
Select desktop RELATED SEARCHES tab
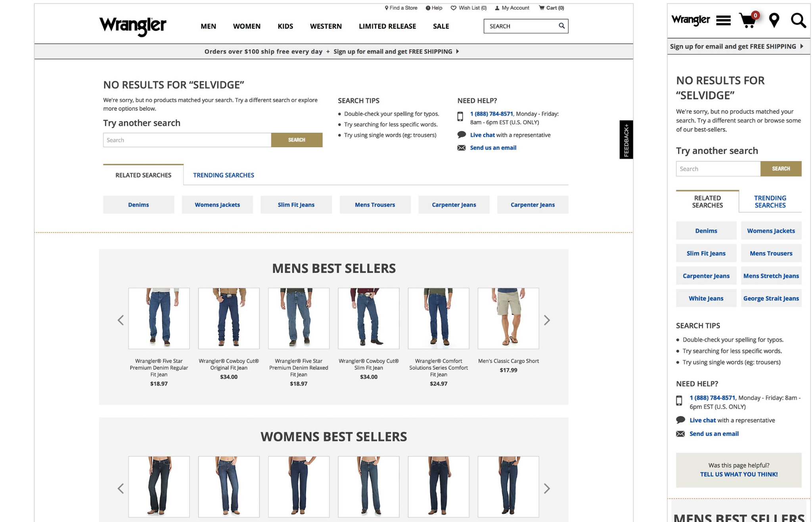(143, 175)
